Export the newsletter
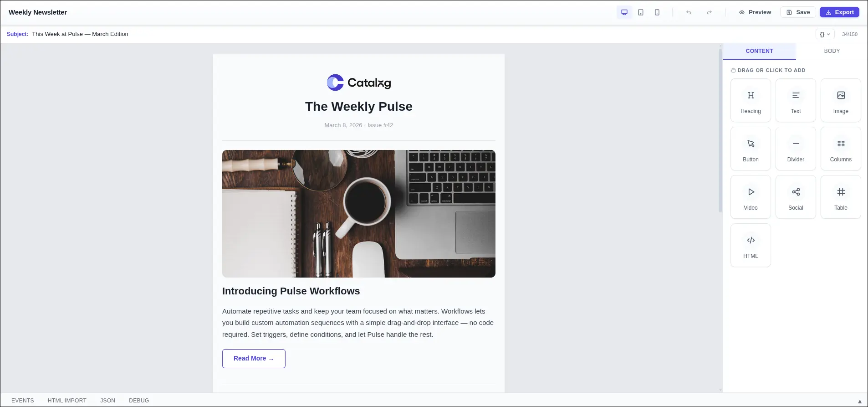This screenshot has width=868, height=407. click(839, 12)
